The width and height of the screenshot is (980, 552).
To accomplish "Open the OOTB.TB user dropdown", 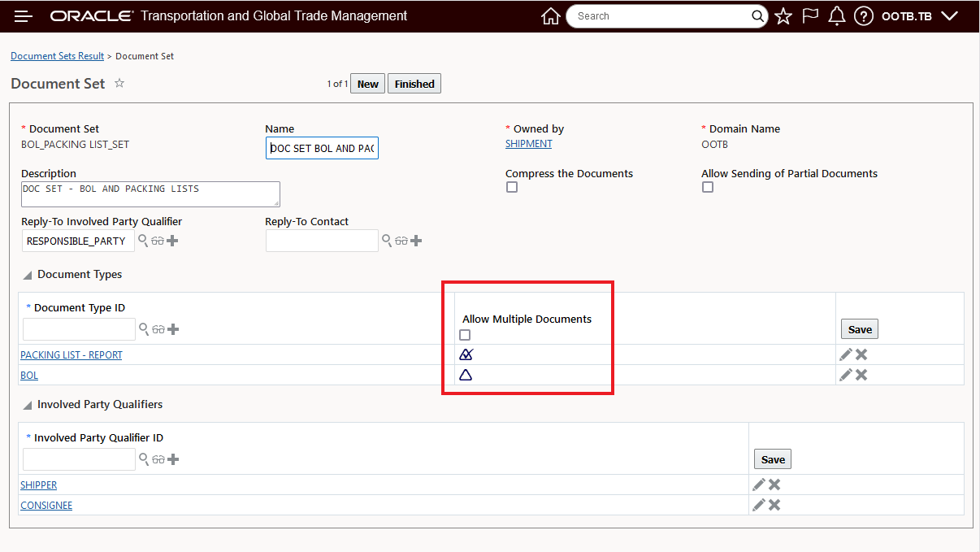I will pyautogui.click(x=920, y=16).
